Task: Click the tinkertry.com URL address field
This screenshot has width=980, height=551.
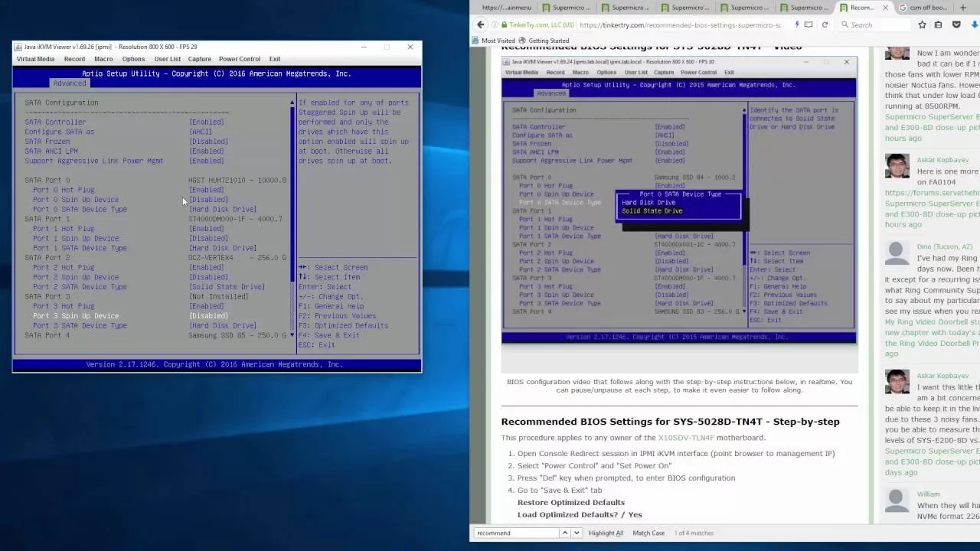Action: pos(680,24)
